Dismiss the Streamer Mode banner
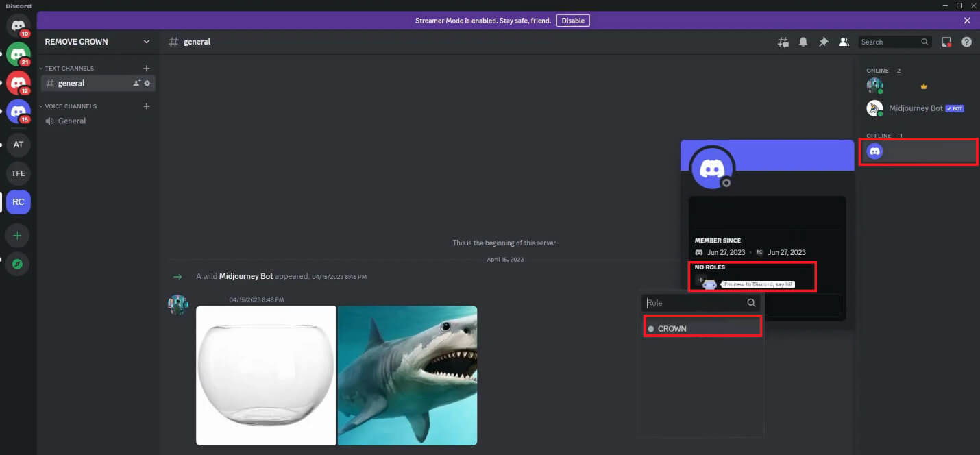Viewport: 980px width, 455px height. pos(967,21)
